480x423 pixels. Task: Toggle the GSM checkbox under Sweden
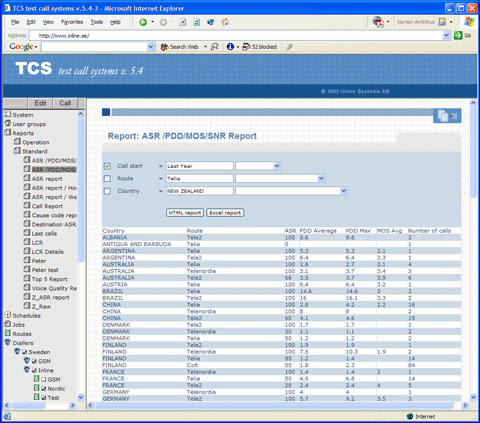pos(34,361)
